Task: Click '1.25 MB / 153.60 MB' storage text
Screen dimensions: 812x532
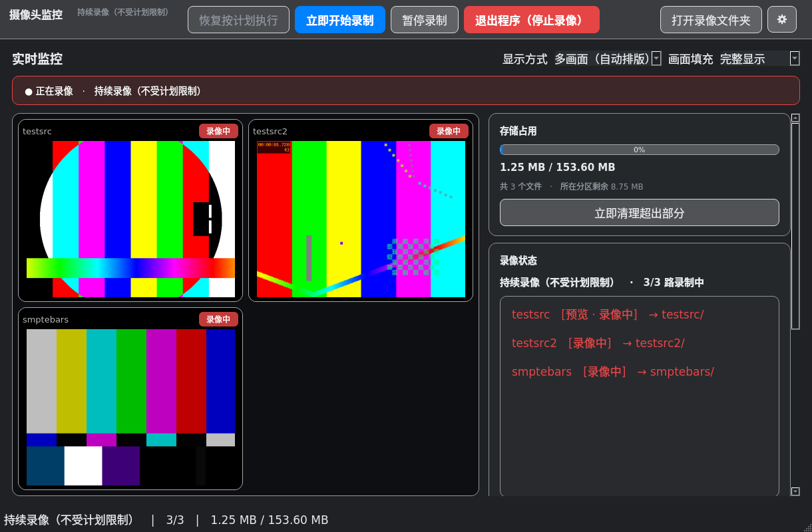Action: 558,168
